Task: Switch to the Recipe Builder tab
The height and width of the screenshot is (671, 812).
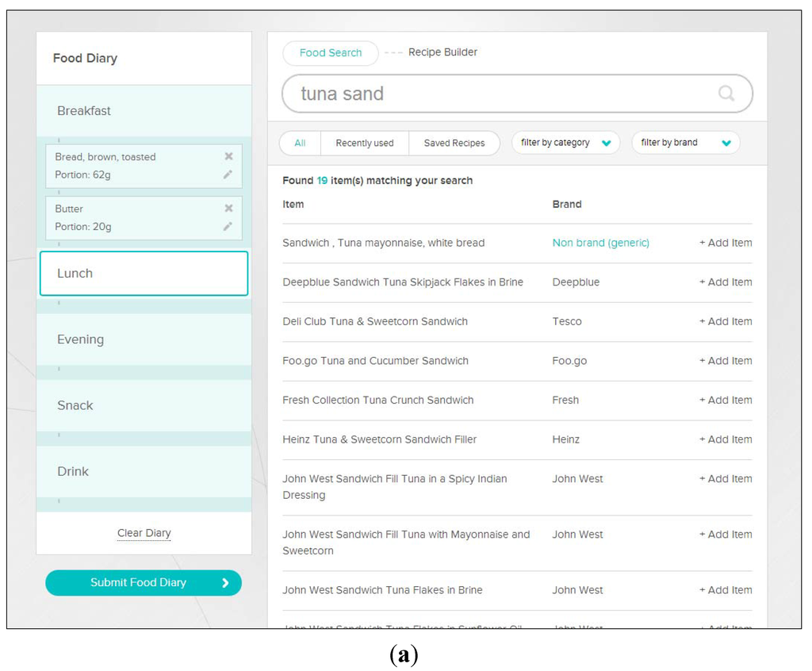Action: [x=442, y=52]
